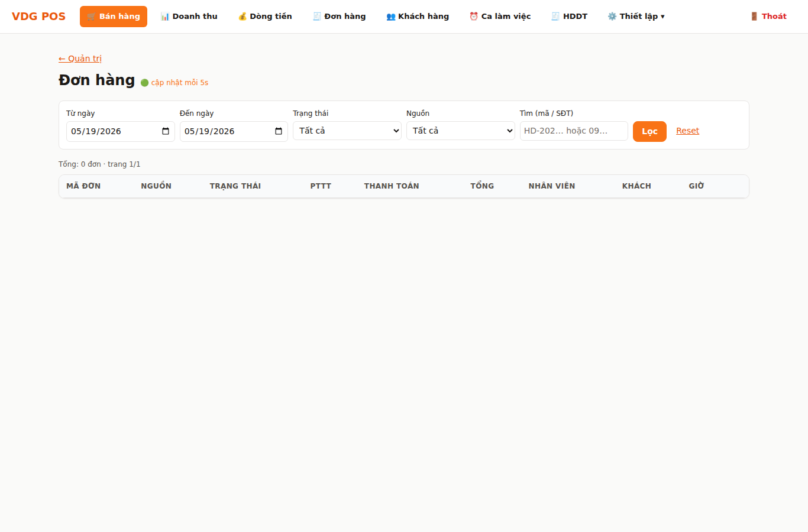Go to Dòng tiền cash flow
Image resolution: width=808 pixels, height=532 pixels.
265,17
